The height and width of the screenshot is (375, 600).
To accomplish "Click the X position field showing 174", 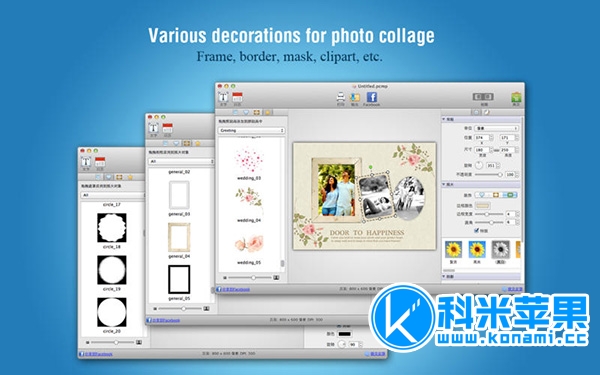I will (x=482, y=137).
